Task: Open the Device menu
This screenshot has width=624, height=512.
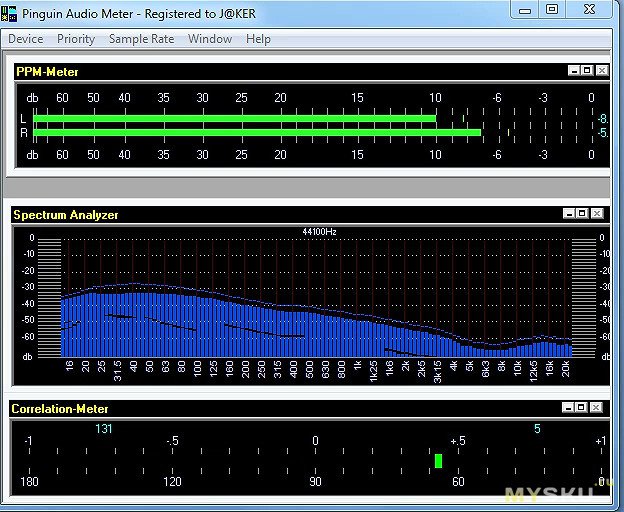Action: (26, 39)
